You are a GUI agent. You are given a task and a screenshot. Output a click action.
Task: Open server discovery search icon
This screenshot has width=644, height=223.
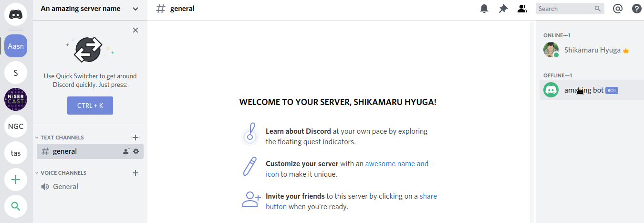16,207
